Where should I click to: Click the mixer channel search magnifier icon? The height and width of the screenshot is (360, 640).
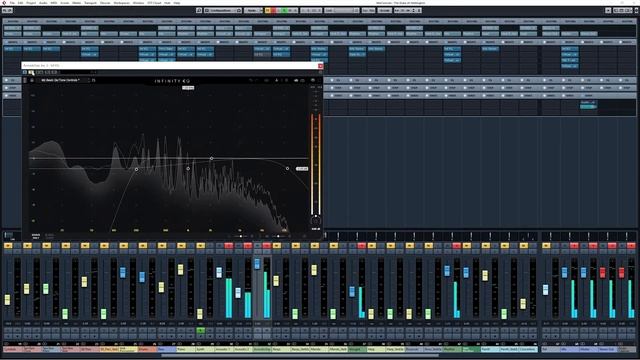point(199,10)
